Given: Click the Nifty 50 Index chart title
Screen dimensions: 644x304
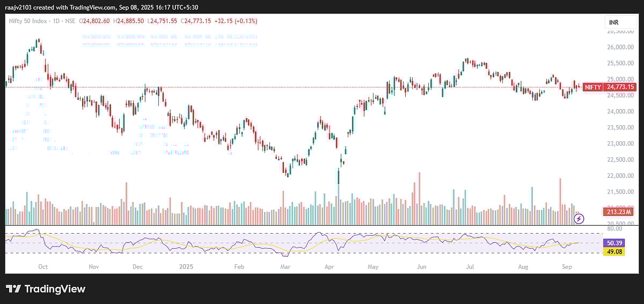Looking at the screenshot, I should coord(28,21).
